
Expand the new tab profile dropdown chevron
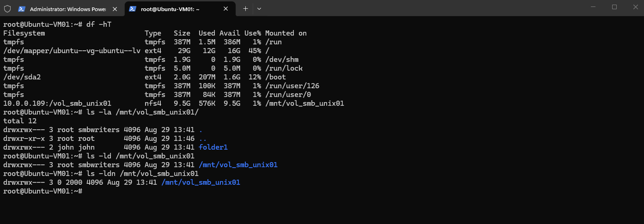coord(259,9)
